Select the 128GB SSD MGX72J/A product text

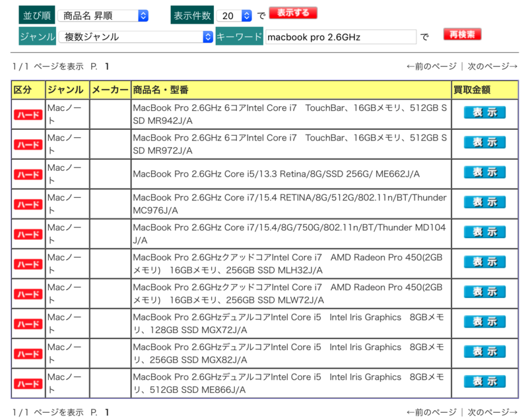click(x=288, y=324)
